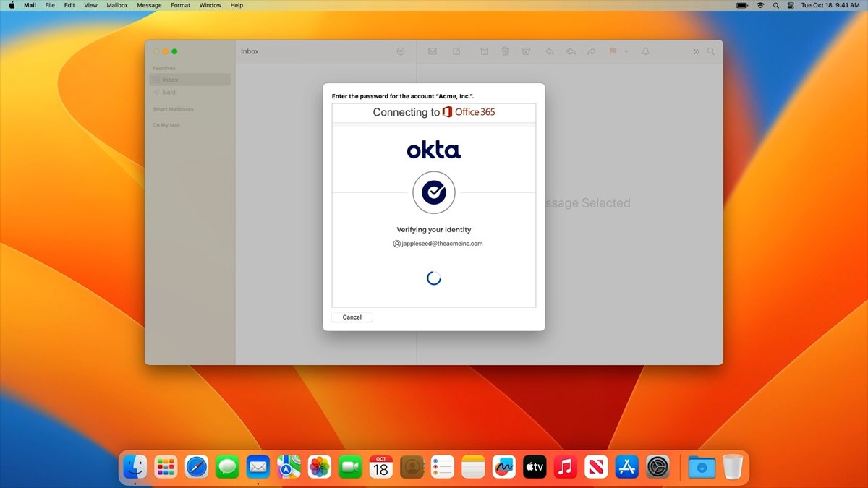Open Control Center from menu bar
The image size is (868, 488).
[x=790, y=5]
